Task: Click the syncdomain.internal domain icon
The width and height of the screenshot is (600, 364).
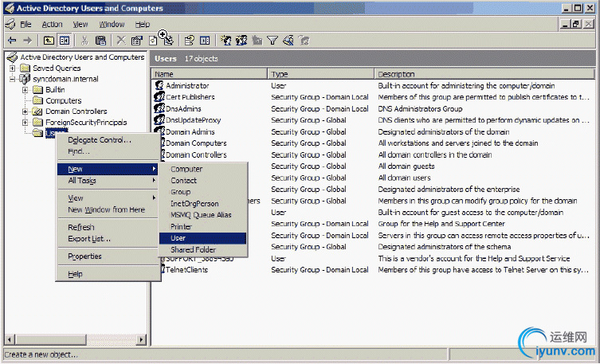Action: pyautogui.click(x=25, y=79)
